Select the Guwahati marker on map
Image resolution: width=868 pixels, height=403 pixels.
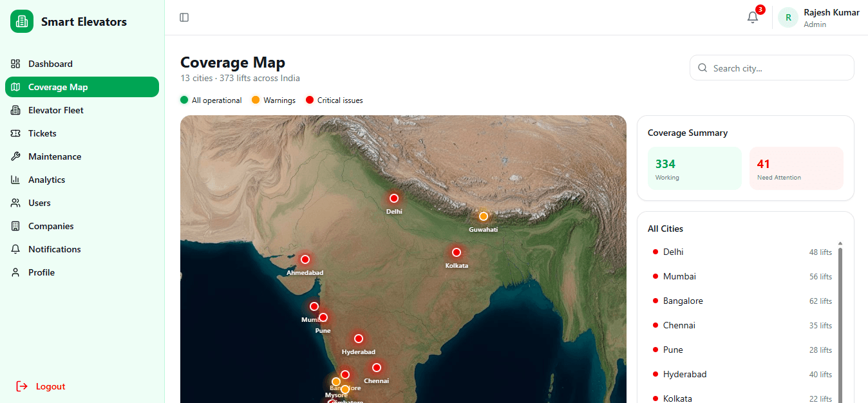click(484, 216)
